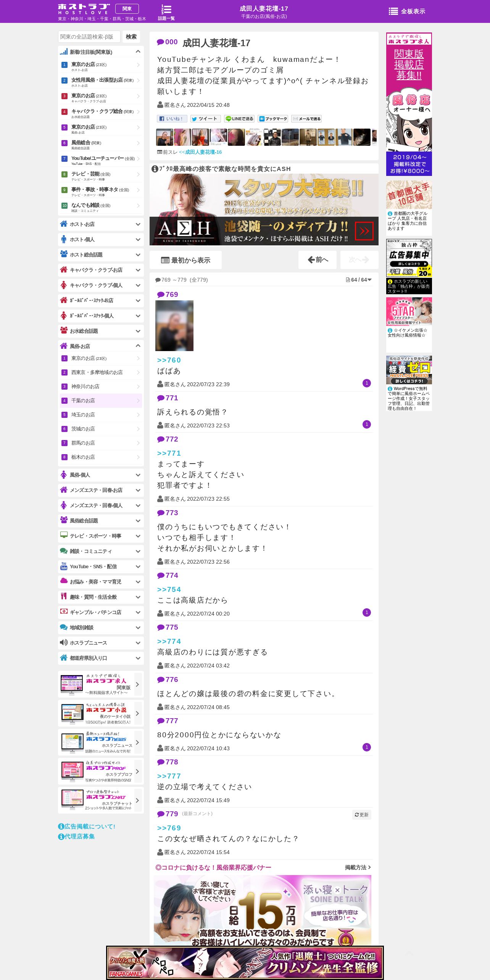Screen dimensions: 490x980
Task: Follow the >>754 reply anchor
Action: tap(169, 590)
